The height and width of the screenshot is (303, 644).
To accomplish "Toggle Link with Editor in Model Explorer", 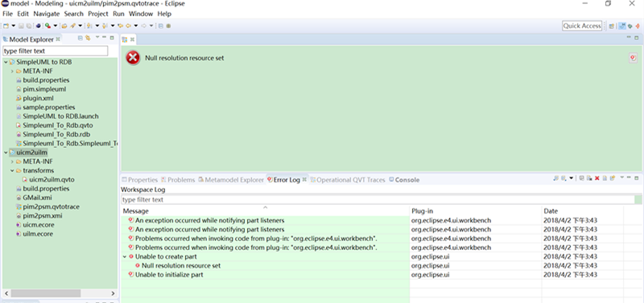I will pos(88,38).
